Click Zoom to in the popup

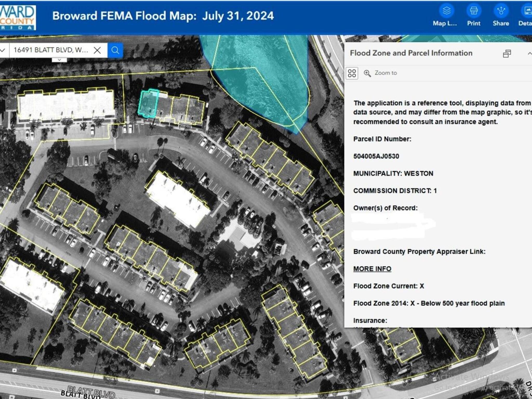381,73
